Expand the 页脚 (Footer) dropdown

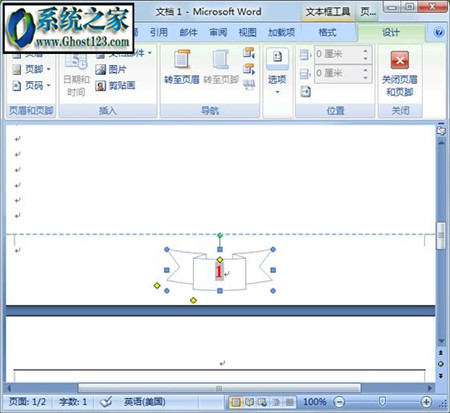[49, 69]
